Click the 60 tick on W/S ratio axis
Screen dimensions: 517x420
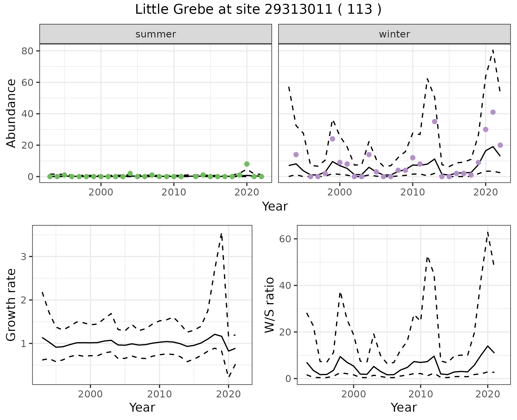(x=285, y=239)
